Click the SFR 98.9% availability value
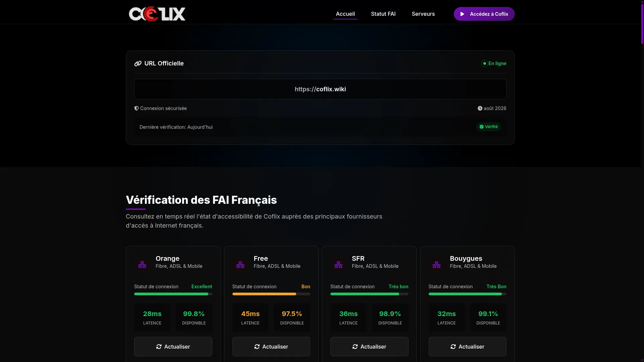This screenshot has width=644, height=362. pos(390,314)
